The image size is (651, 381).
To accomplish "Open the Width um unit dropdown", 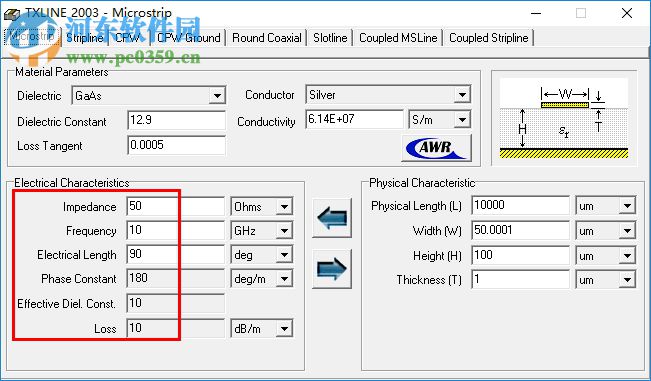I will coord(627,231).
